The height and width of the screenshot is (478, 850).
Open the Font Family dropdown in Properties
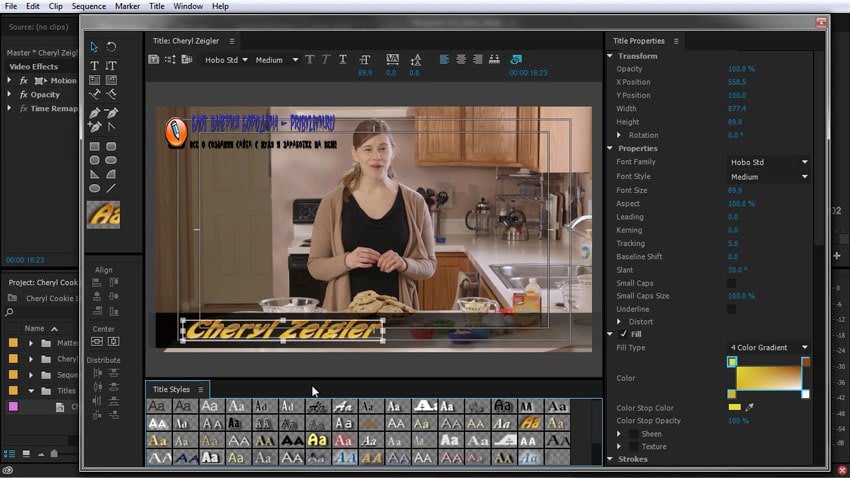point(768,162)
